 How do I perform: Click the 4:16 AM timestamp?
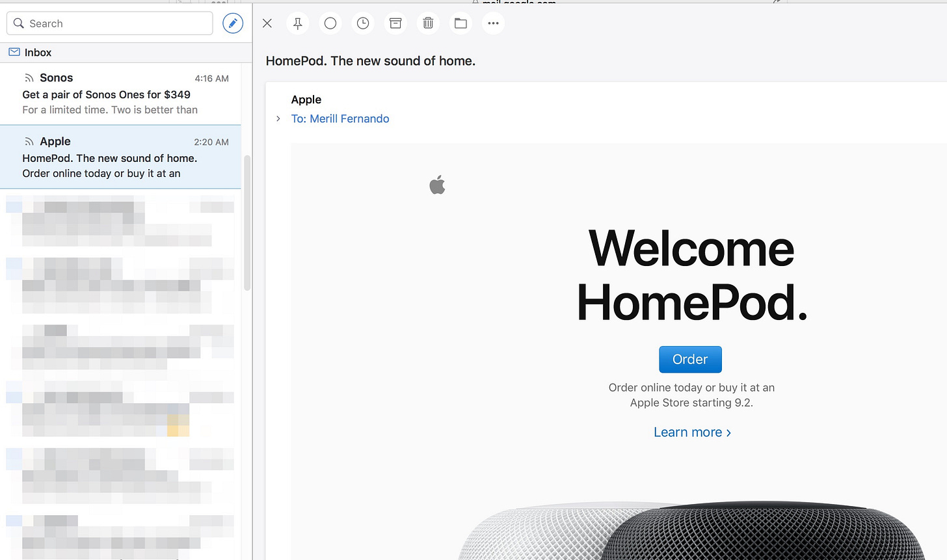pos(212,79)
